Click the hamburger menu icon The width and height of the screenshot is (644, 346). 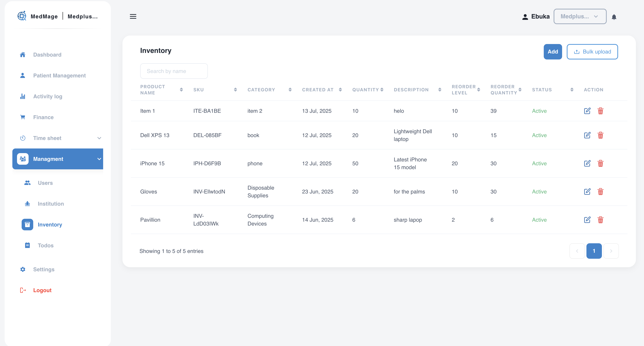pyautogui.click(x=133, y=16)
